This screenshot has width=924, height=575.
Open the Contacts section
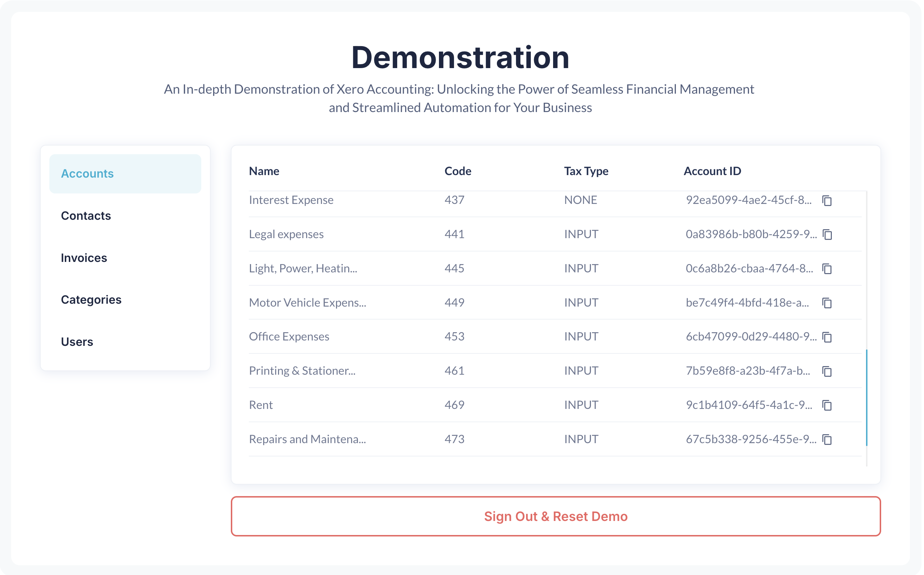point(86,216)
